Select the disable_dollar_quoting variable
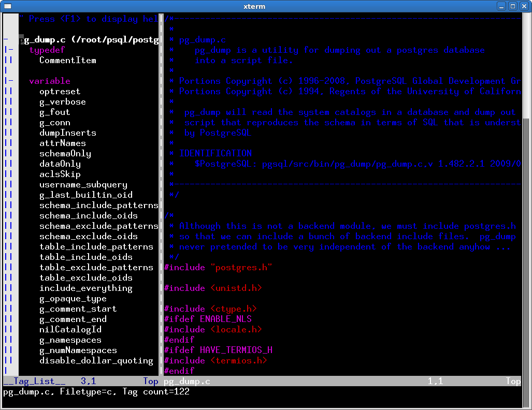 click(x=96, y=360)
